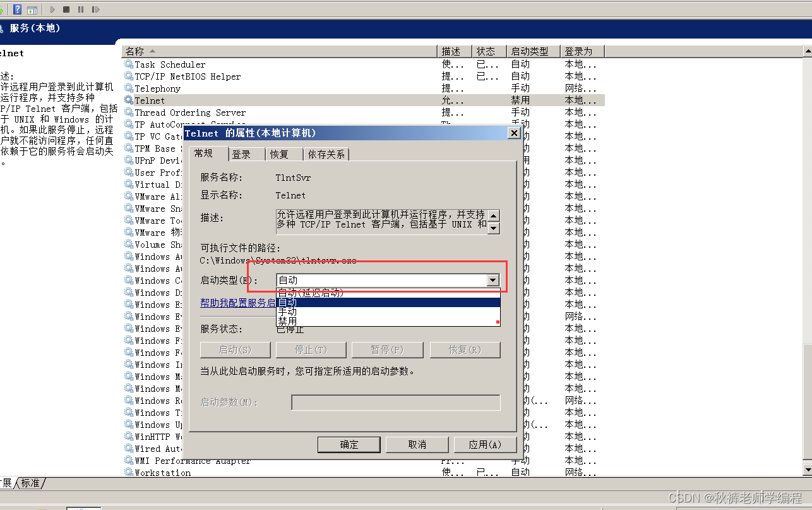
Task: Choose 禁用 from startup type list
Action: (x=388, y=321)
